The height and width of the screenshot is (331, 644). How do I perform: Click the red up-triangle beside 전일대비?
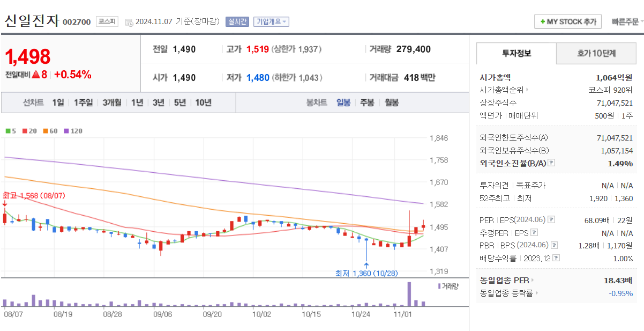(36, 75)
